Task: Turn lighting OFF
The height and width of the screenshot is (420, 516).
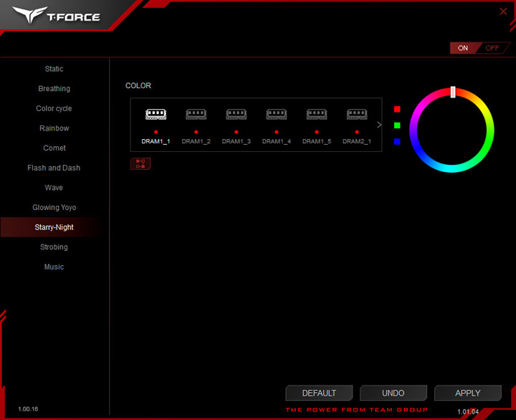Action: 492,48
